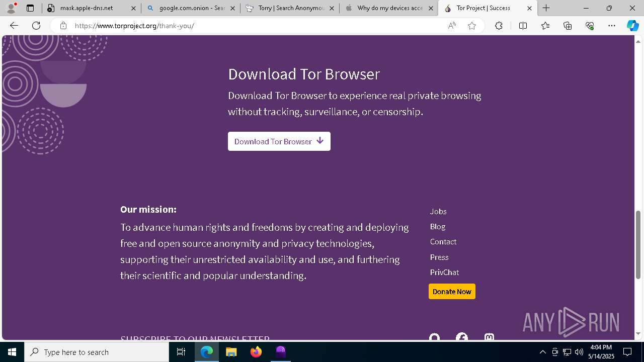Open Task View on the taskbar

click(181, 352)
